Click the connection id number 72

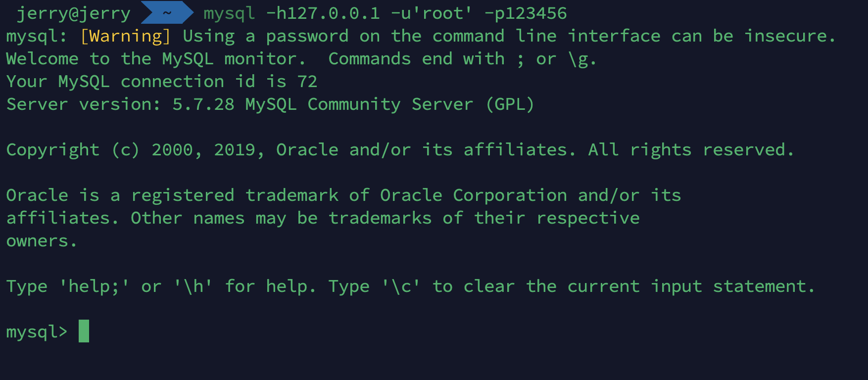307,82
